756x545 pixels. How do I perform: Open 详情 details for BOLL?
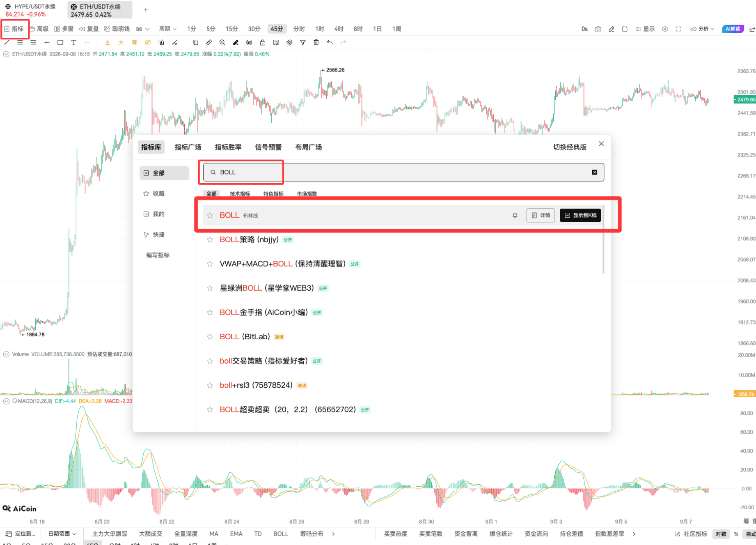tap(541, 215)
